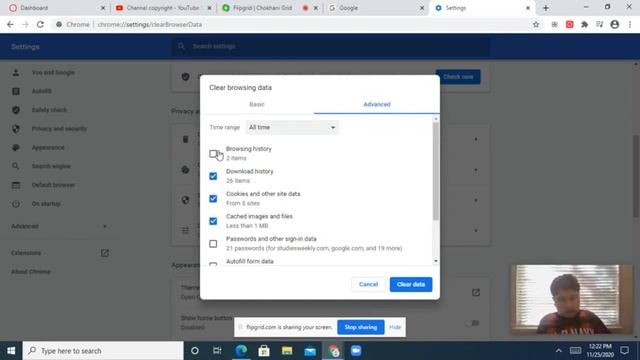Close the Dashboard browser tab

(x=103, y=8)
